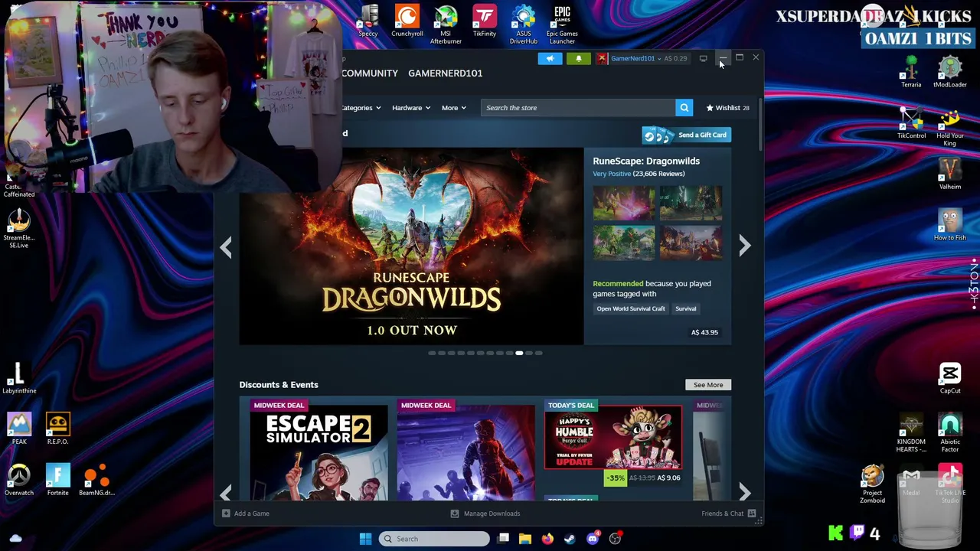Go to previous featured game in carousel

coord(226,246)
